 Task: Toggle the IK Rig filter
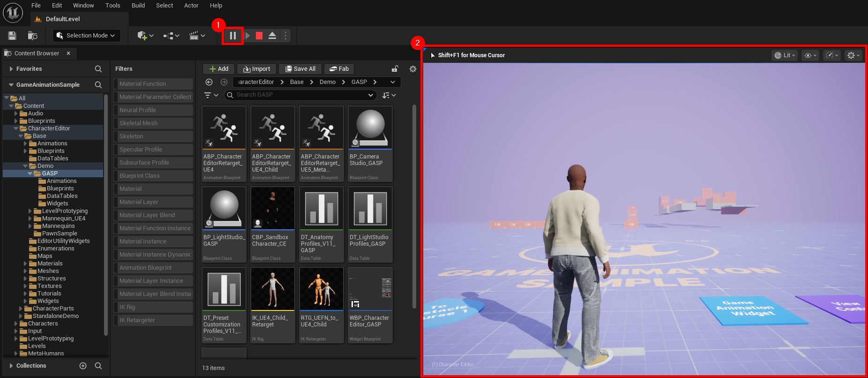pos(153,307)
